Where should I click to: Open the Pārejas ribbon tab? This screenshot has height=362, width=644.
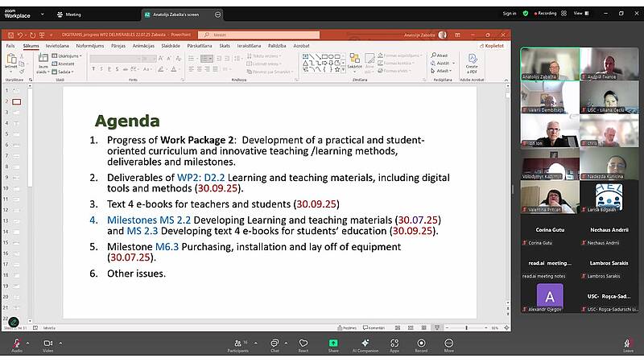tap(118, 46)
